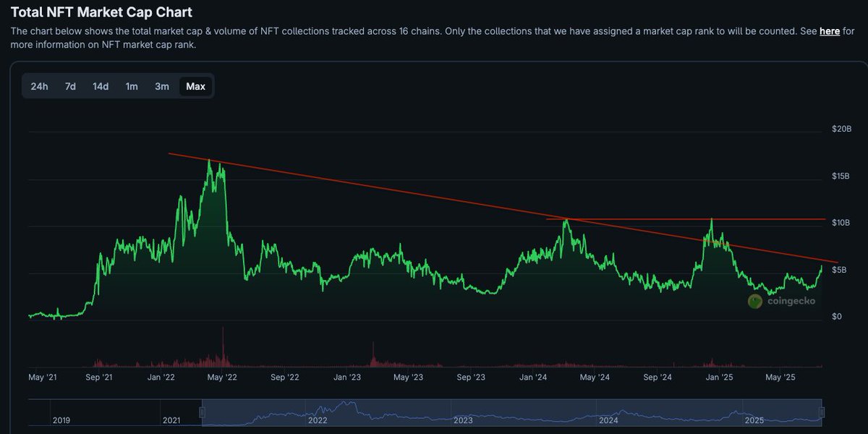Click the Jan '24 x-axis label
This screenshot has height=434, width=868.
[x=533, y=378]
